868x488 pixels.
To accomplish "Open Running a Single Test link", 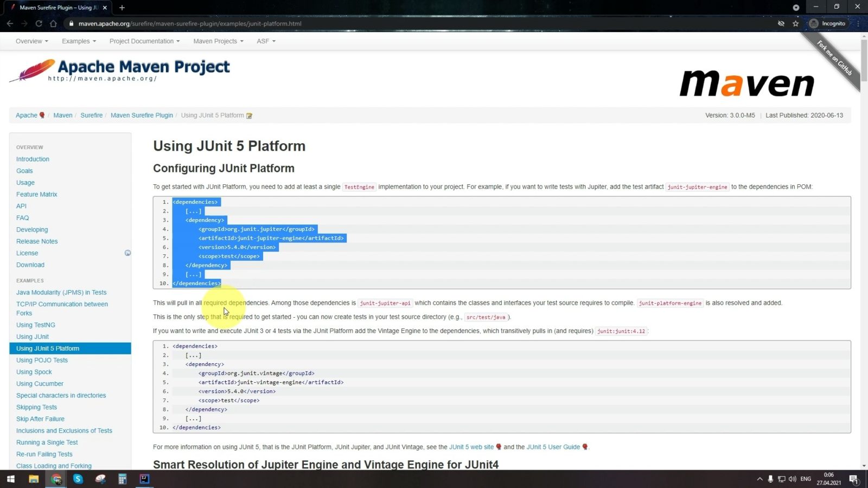I will [x=47, y=442].
